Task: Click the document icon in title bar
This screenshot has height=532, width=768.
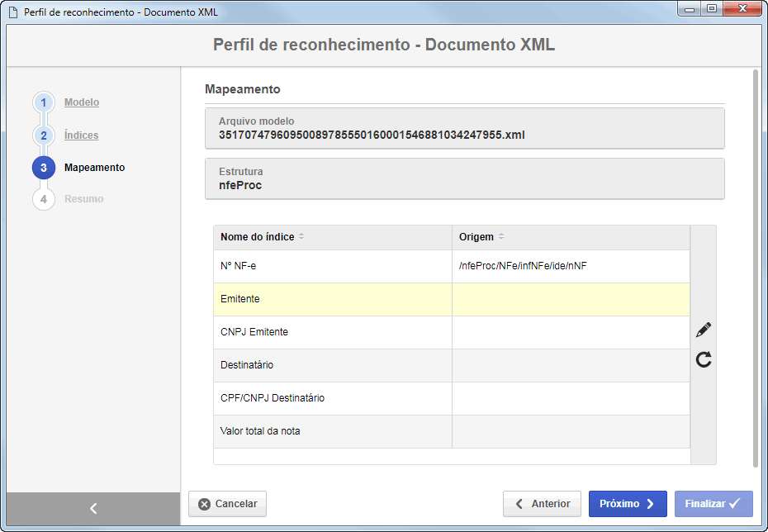Action: [14, 12]
